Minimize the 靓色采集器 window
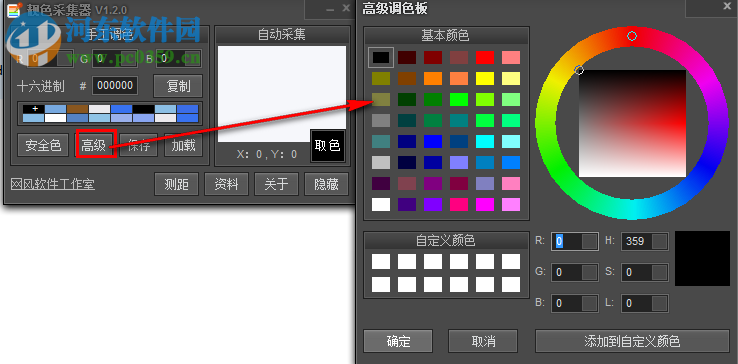 point(330,9)
